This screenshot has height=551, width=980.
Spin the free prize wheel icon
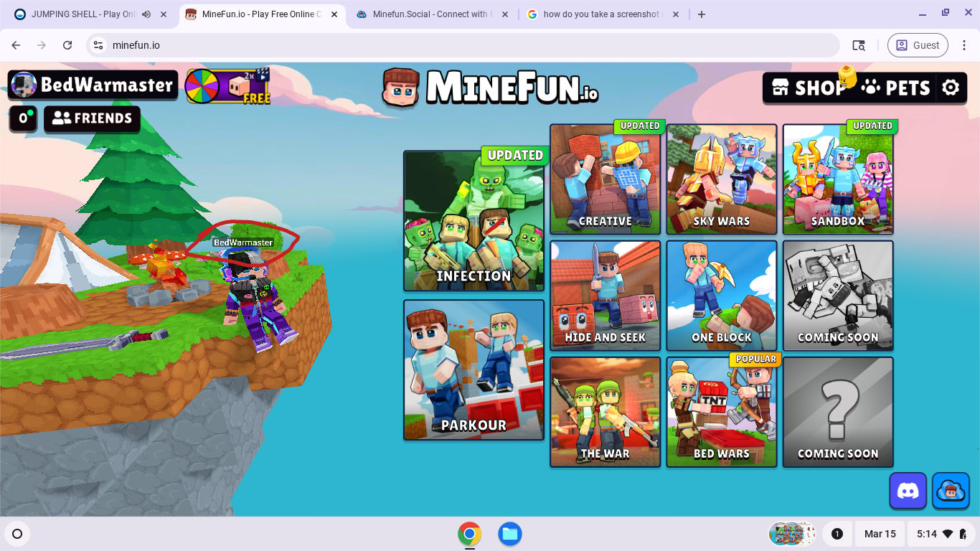tap(202, 86)
